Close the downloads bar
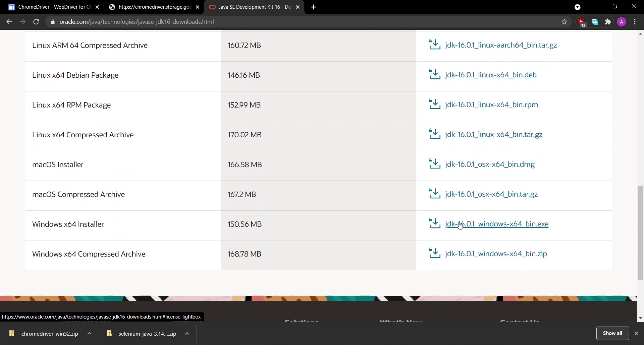 coord(636,333)
